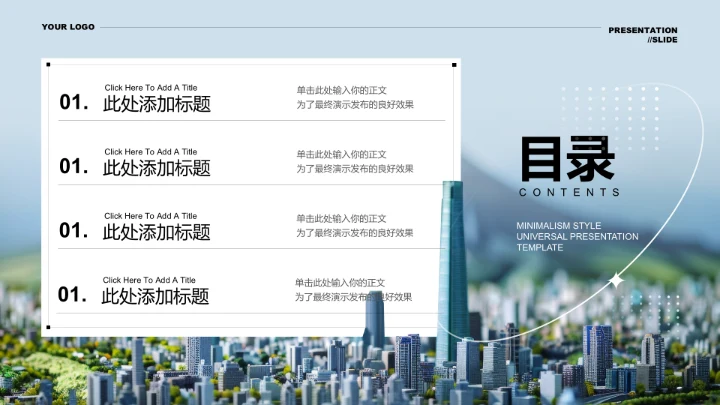Click the first row 为了最终演示发布的良好效果 line
Screen dimensions: 720x405
[x=355, y=105]
